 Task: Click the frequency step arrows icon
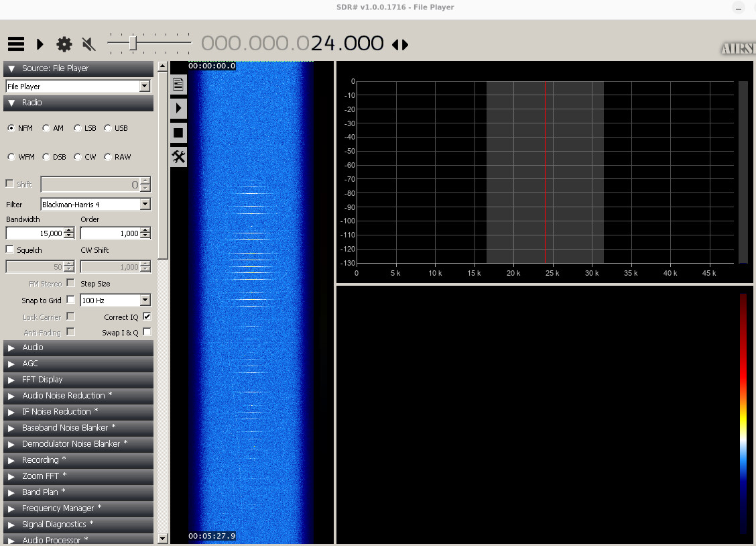click(400, 45)
